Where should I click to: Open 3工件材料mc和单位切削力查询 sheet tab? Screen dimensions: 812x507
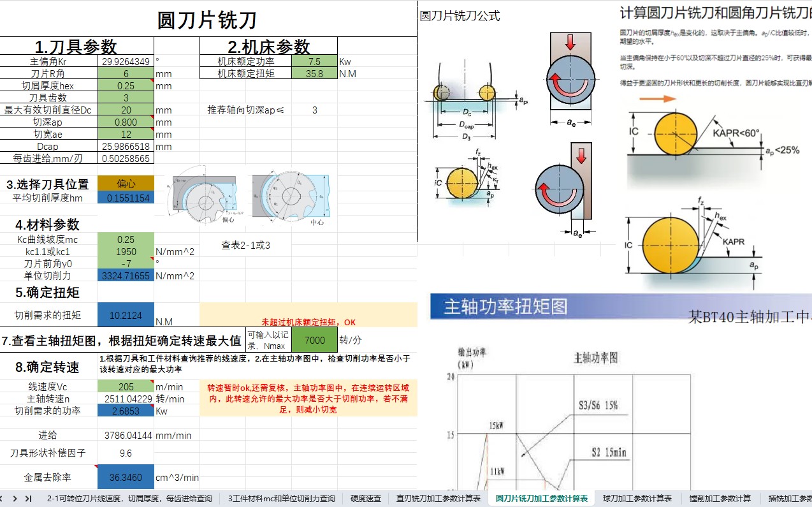tap(282, 498)
